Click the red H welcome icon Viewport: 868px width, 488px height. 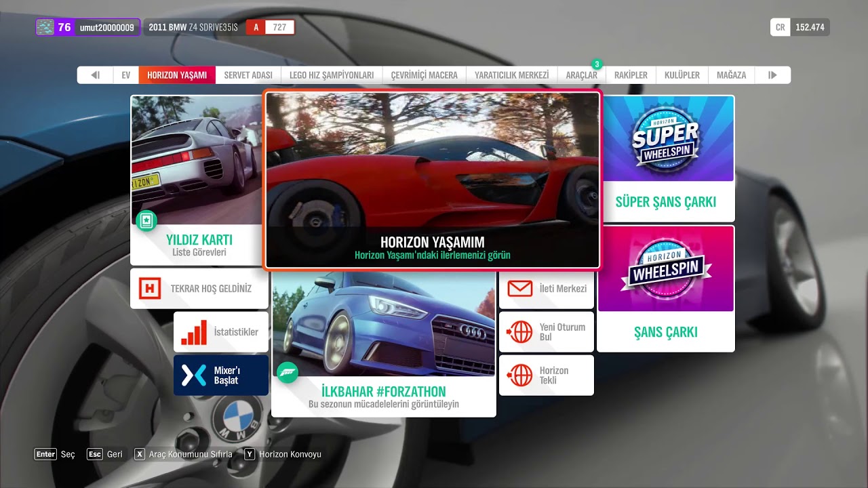[149, 289]
